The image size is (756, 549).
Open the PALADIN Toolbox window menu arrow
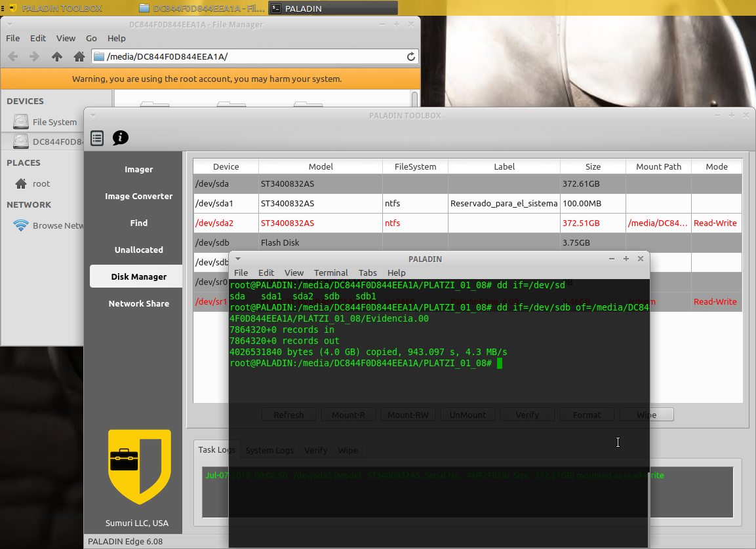point(93,115)
